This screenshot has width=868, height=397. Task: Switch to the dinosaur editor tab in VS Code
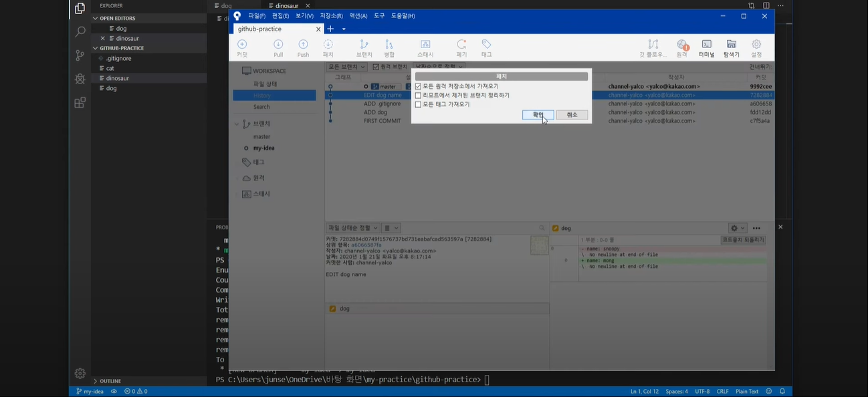288,6
